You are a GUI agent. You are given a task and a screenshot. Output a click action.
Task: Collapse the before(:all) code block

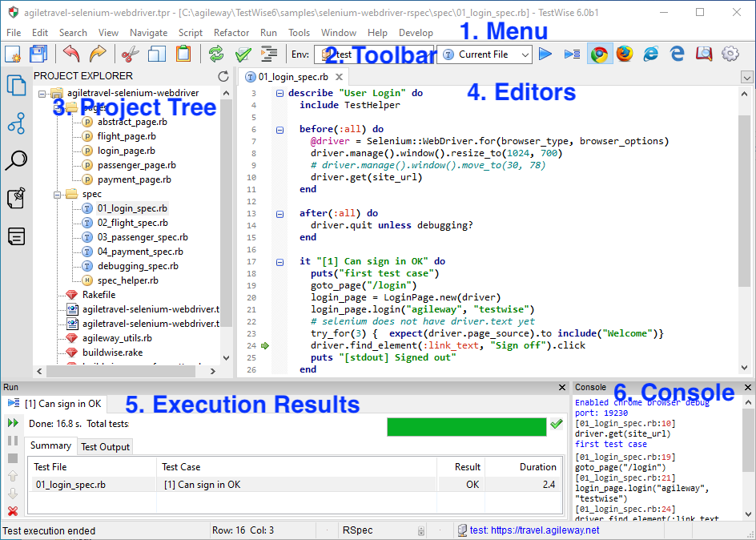point(279,129)
